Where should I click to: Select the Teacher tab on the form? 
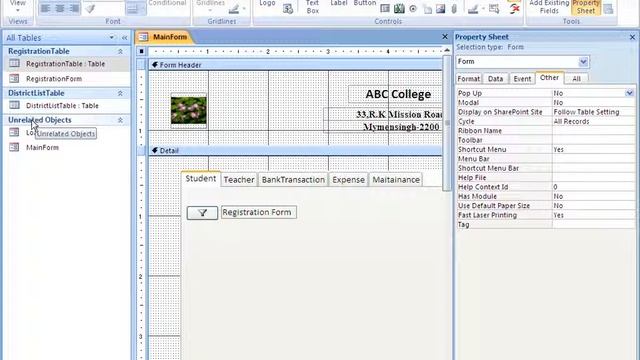pyautogui.click(x=239, y=180)
